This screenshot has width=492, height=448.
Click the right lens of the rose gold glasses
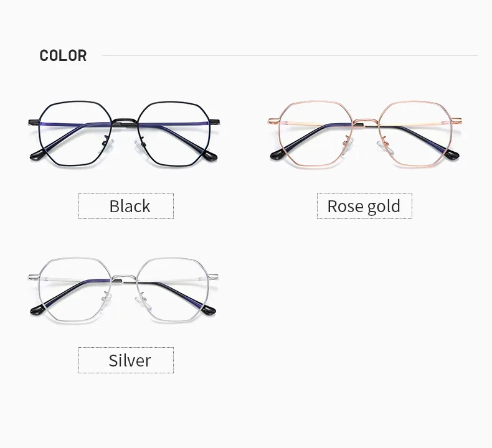415,133
